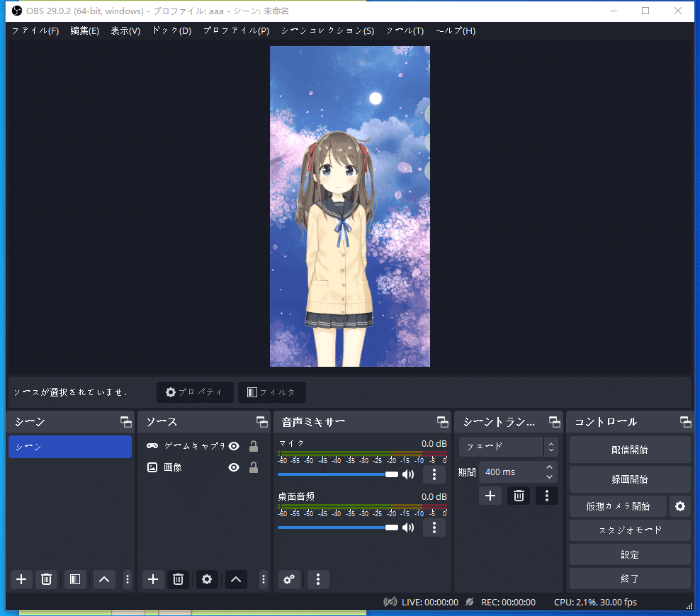Mute the 桌面音频 audio track

coord(408,527)
